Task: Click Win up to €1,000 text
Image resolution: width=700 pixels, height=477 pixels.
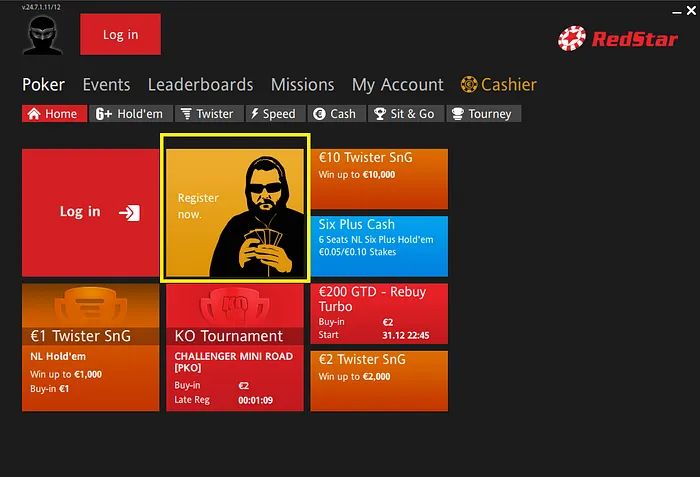Action: 66,374
